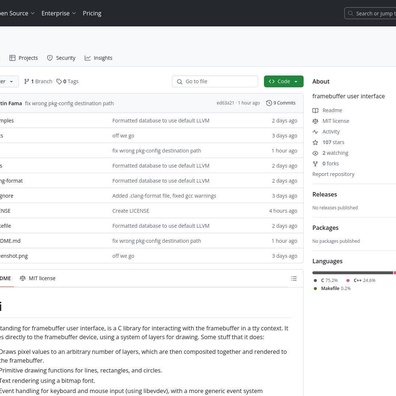Image resolution: width=396 pixels, height=396 pixels.
Task: Click the search or jump to field
Action: tap(371, 13)
